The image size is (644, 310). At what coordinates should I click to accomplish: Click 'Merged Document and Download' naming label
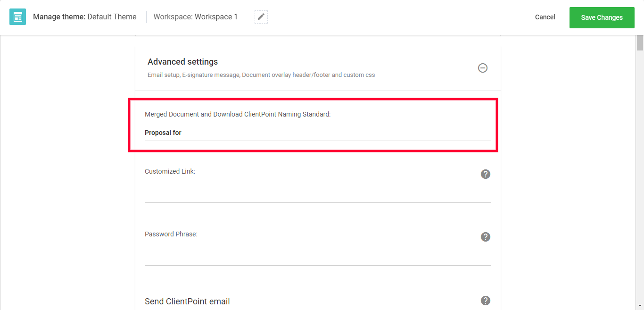[238, 114]
